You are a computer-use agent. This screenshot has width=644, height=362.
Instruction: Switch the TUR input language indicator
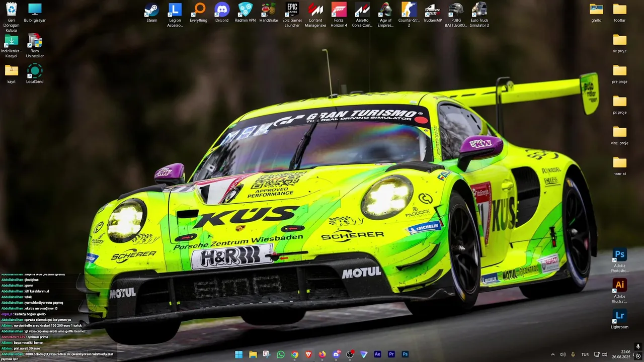[585, 354]
